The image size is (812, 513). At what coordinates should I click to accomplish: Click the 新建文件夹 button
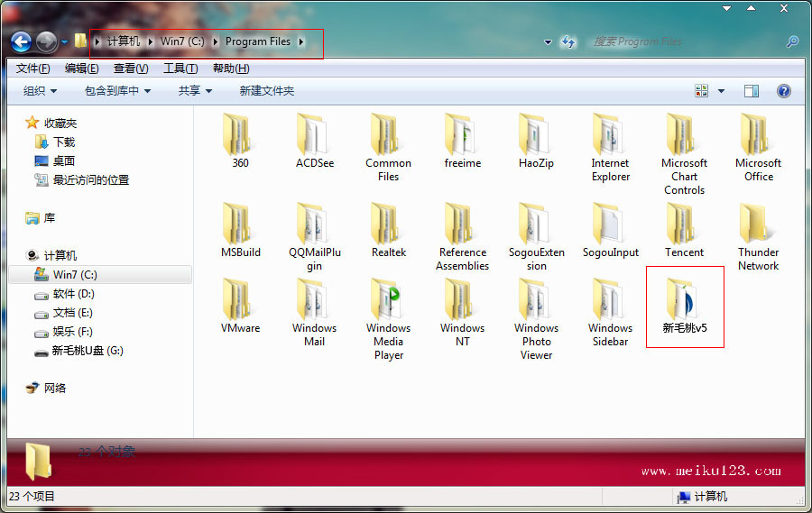[x=267, y=91]
